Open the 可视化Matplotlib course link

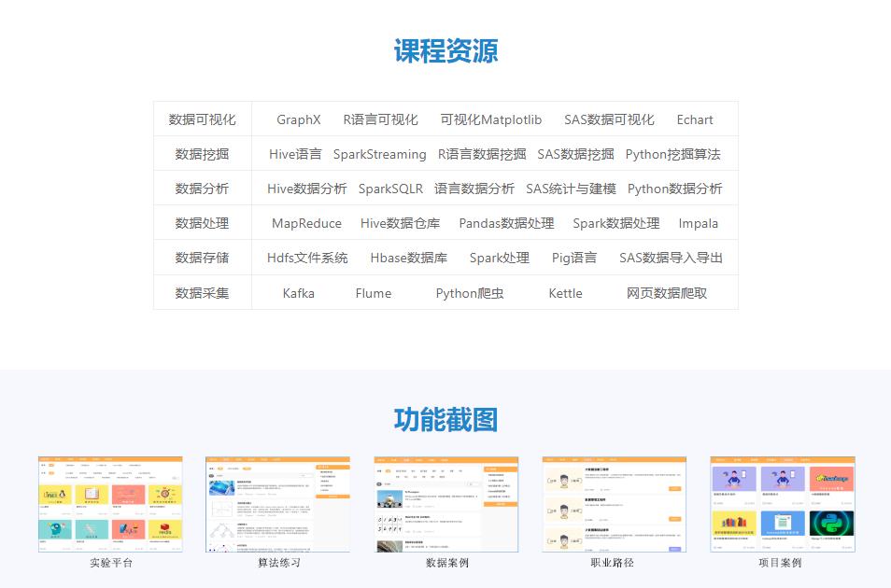490,119
